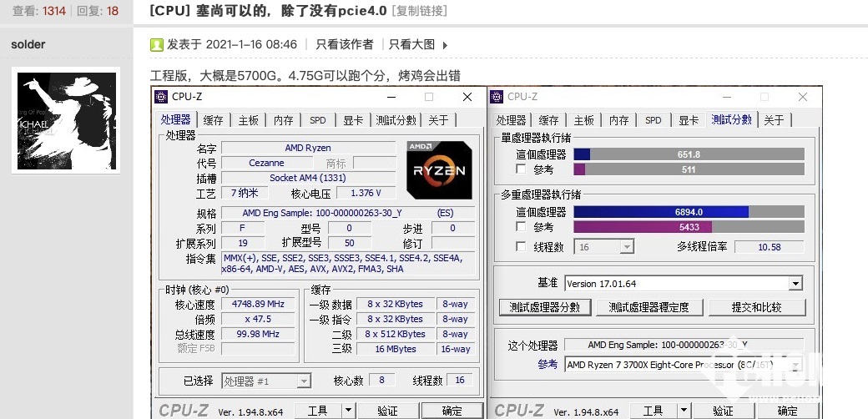This screenshot has height=419, width=868.
Task: Click the 只看大图 link
Action: coord(411,45)
